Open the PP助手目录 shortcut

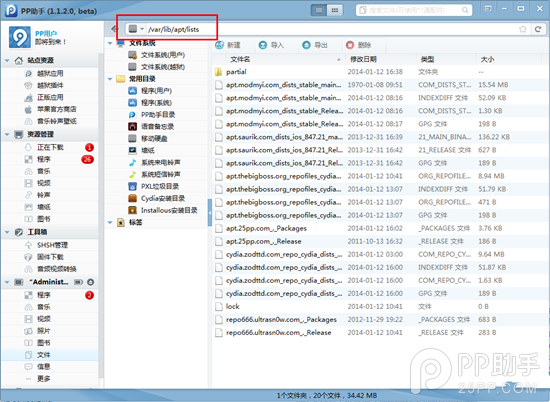coord(157,115)
